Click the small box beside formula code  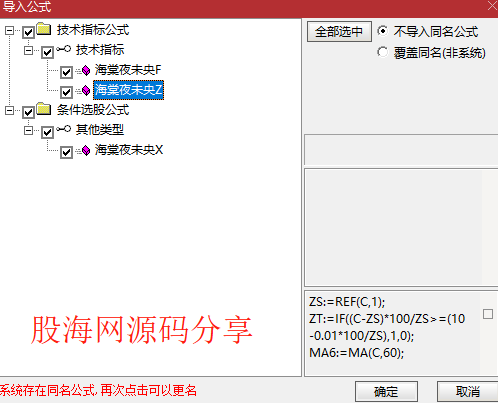[x=488, y=314]
